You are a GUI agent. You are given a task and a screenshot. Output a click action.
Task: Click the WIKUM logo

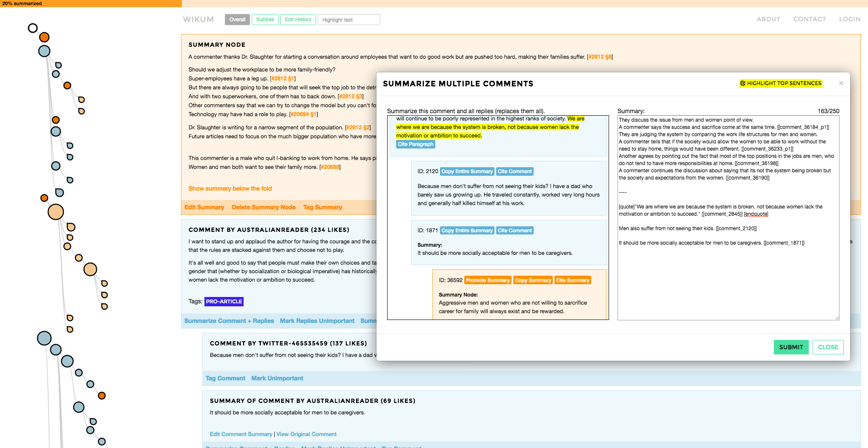pos(198,20)
